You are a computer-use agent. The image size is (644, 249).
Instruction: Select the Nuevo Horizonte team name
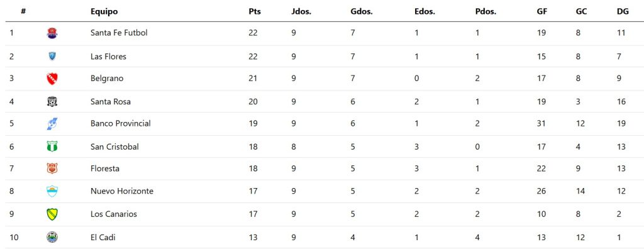click(x=122, y=191)
